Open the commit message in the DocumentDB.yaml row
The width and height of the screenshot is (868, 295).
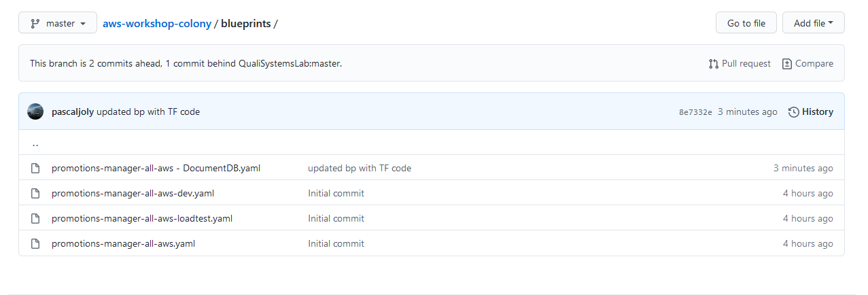(x=360, y=168)
